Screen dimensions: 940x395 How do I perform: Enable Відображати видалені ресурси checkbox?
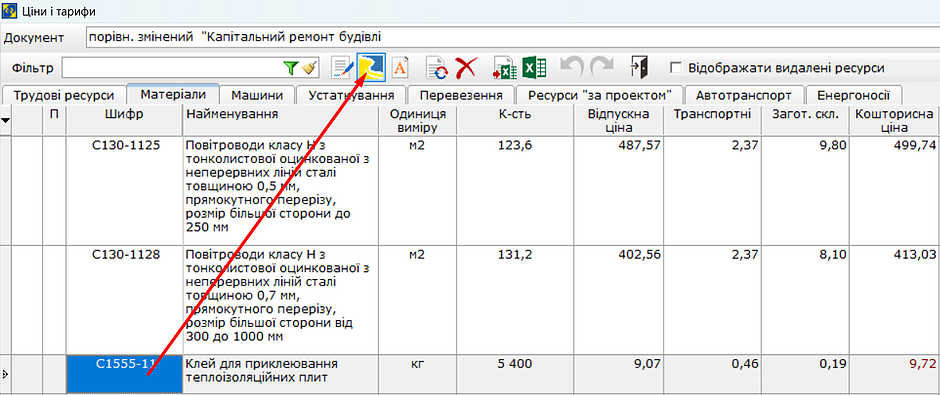coord(676,68)
